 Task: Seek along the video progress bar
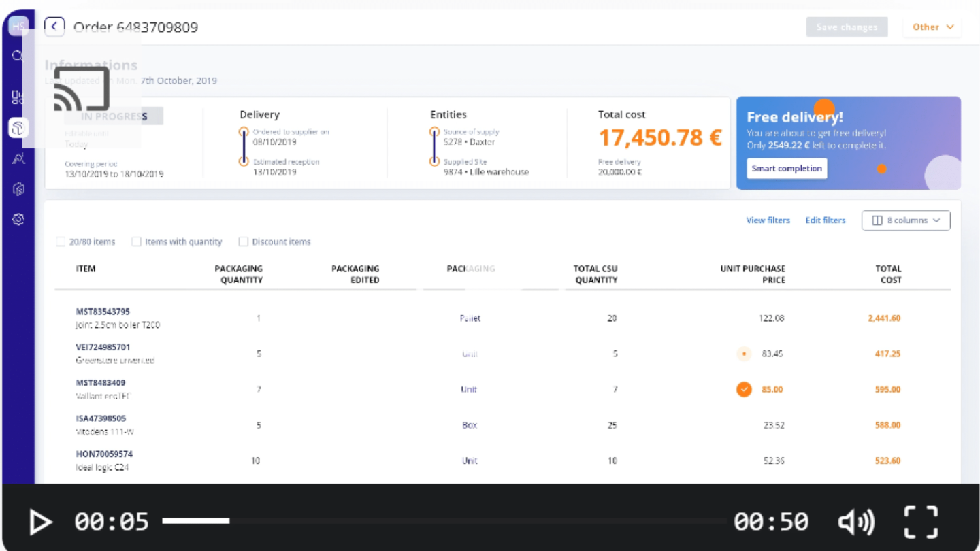tap(444, 521)
